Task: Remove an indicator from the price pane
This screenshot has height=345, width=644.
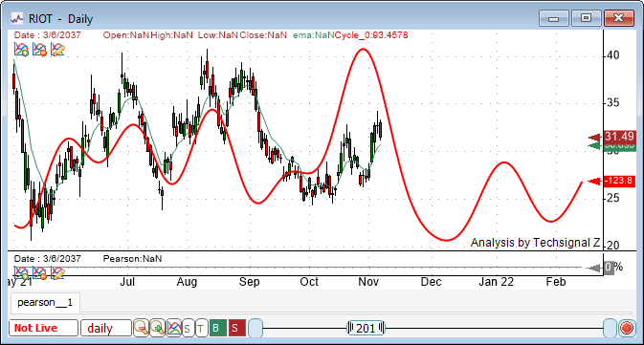Action: pos(39,50)
